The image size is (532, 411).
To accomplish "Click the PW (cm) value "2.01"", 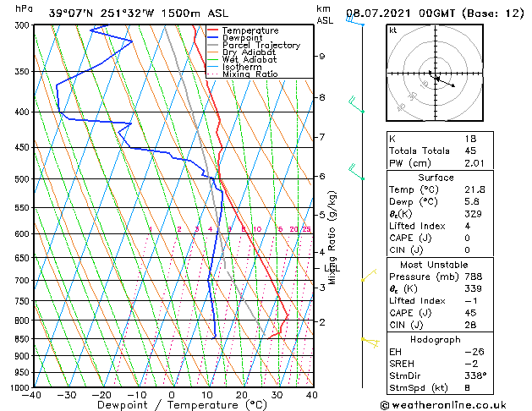I will (474, 163).
